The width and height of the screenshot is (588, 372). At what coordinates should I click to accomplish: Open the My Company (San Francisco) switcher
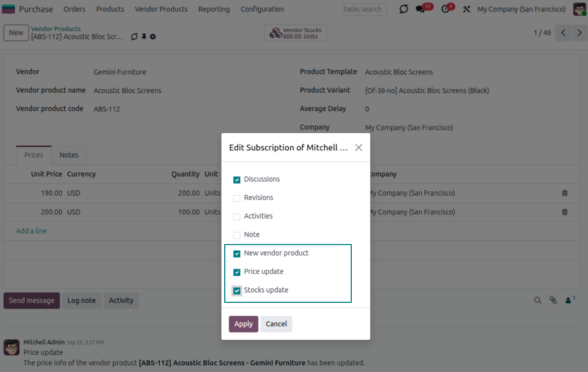coord(521,9)
